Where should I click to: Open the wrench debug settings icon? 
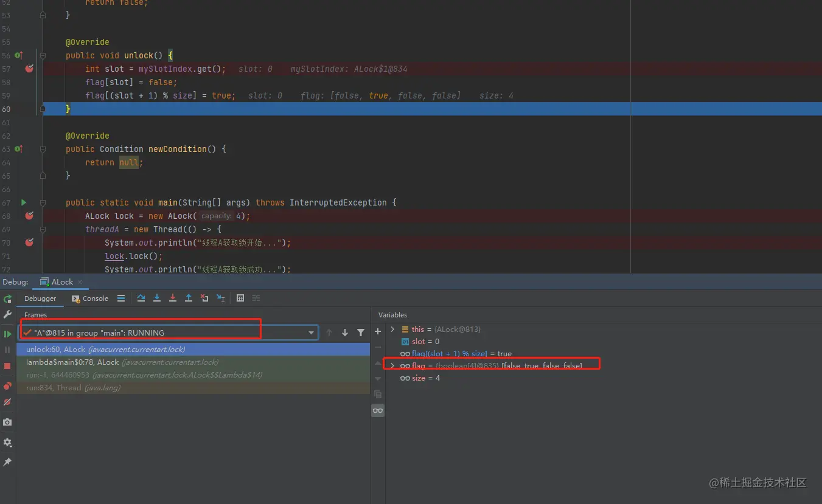tap(7, 314)
